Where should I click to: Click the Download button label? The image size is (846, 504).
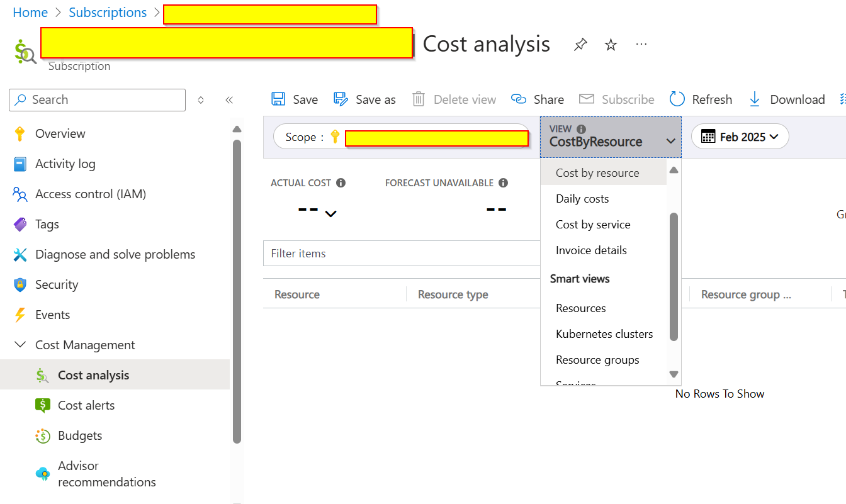click(x=798, y=99)
